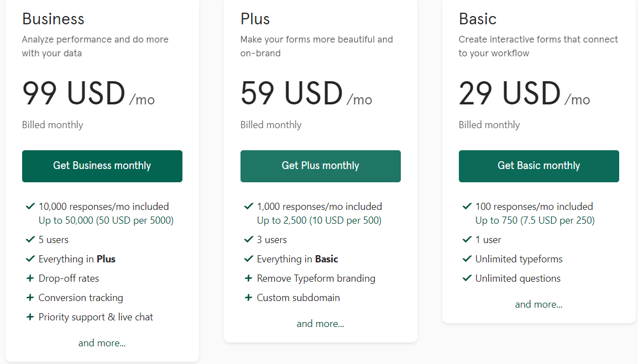Click the plus icon beside Custom subdomain

pos(249,298)
